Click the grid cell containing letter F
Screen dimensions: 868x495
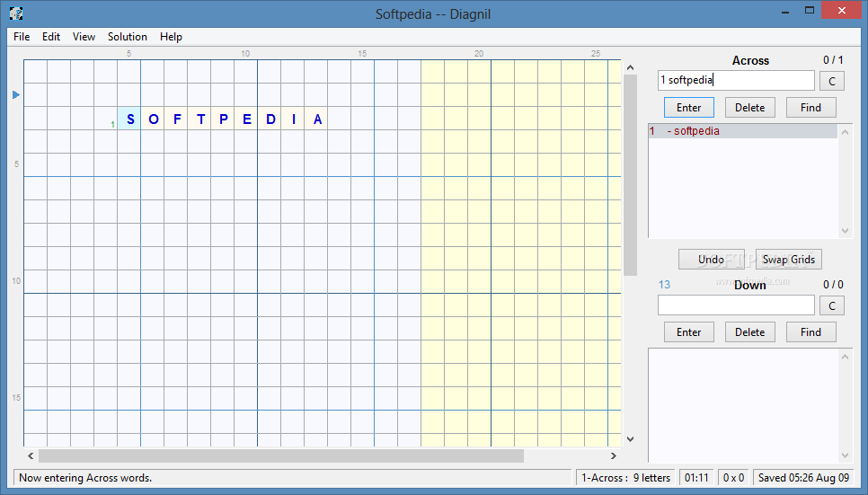click(175, 119)
